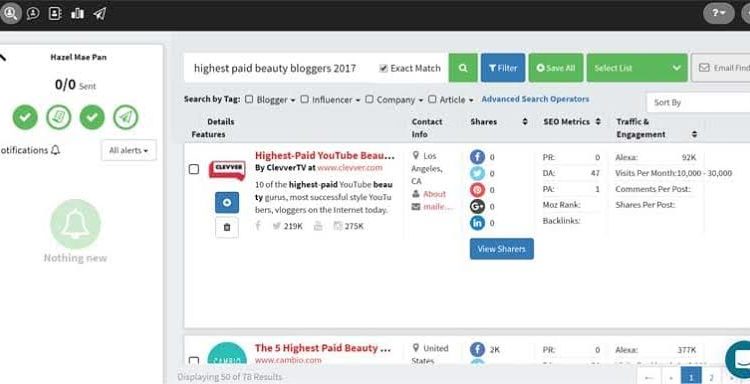Screen dimensions: 750x384
Task: Click the notifications bell icon
Action: click(x=55, y=150)
